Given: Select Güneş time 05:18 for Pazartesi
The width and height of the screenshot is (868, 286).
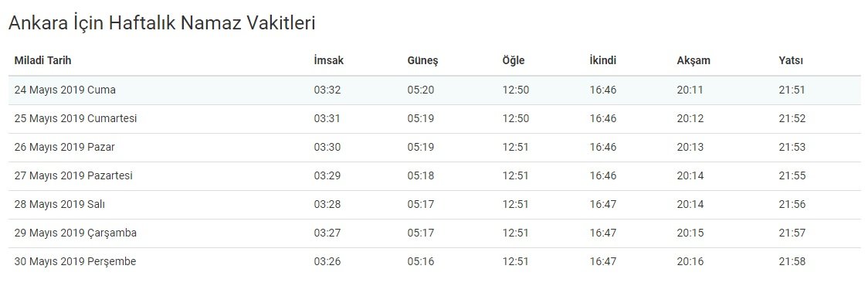Looking at the screenshot, I should 421,175.
